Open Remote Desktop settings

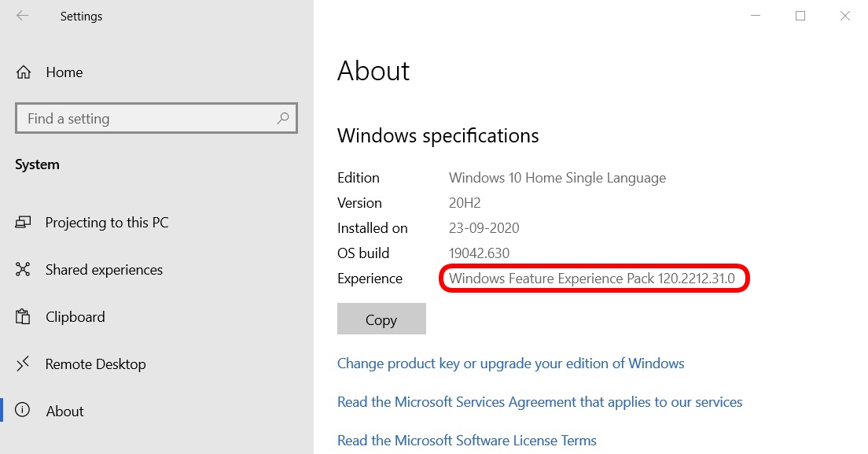[x=96, y=364]
